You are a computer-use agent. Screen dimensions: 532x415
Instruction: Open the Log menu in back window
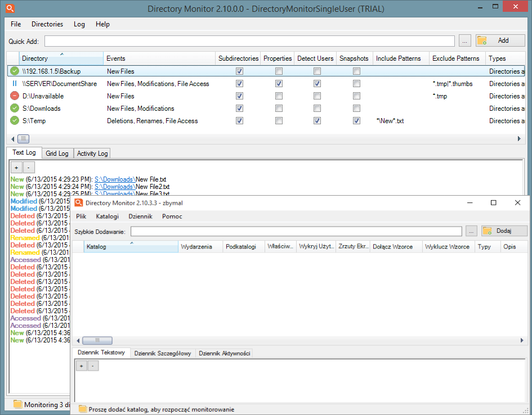click(x=79, y=24)
